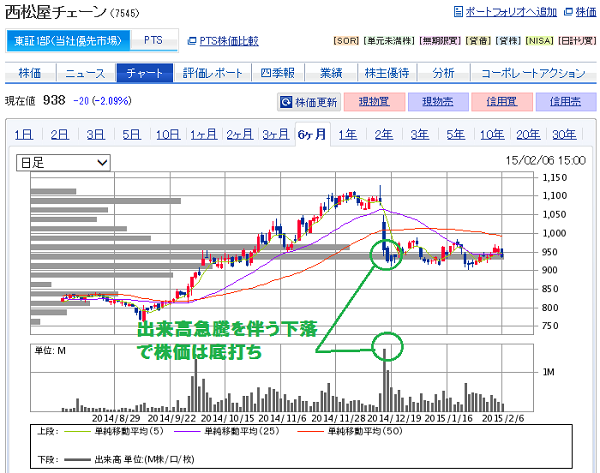Open the 四季報 tab
This screenshot has width=600, height=473.
tap(278, 73)
